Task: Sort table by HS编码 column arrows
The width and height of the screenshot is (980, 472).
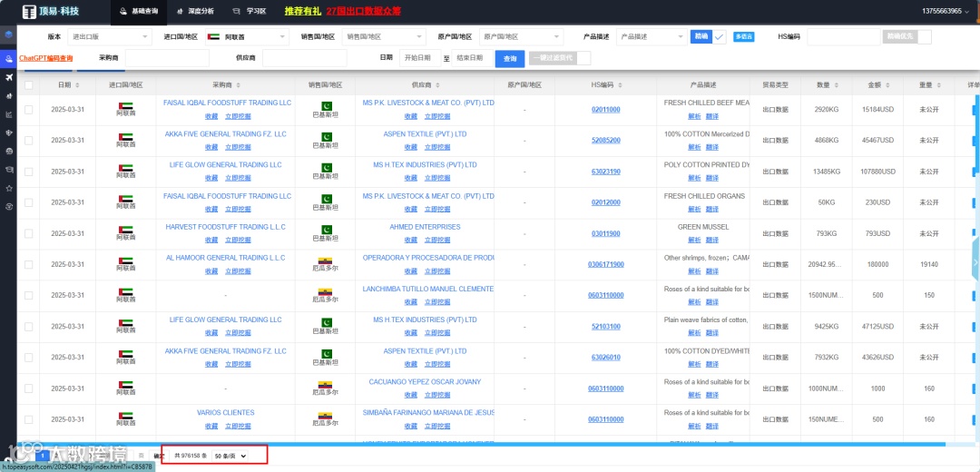Action: (x=620, y=85)
